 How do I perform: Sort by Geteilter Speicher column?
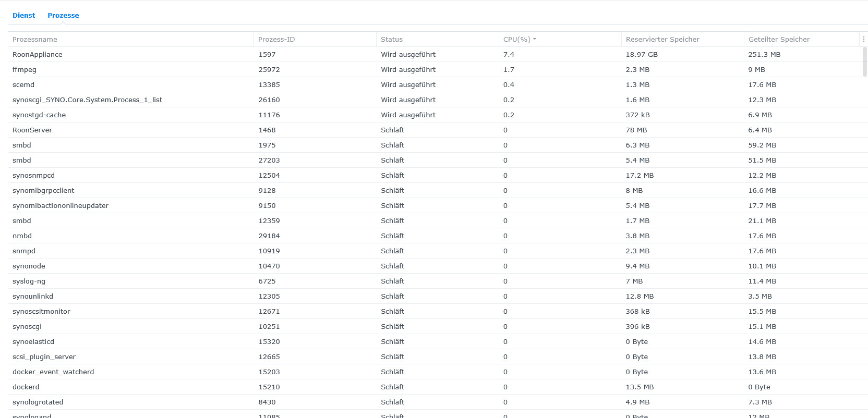click(779, 39)
